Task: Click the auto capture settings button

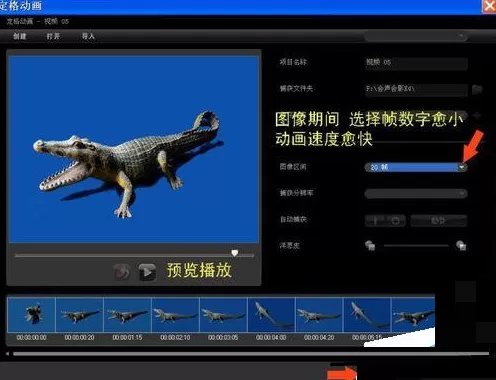Action: (x=438, y=220)
